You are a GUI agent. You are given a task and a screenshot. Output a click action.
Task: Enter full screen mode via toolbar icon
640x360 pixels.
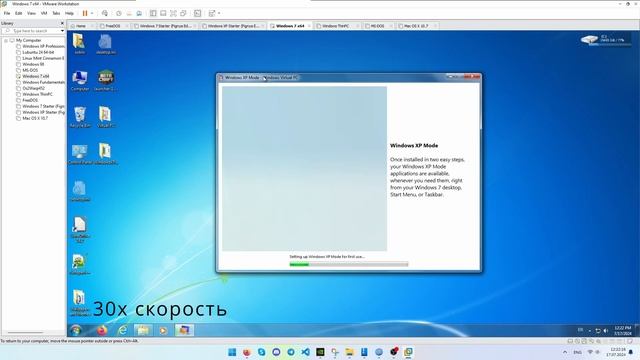pos(173,13)
